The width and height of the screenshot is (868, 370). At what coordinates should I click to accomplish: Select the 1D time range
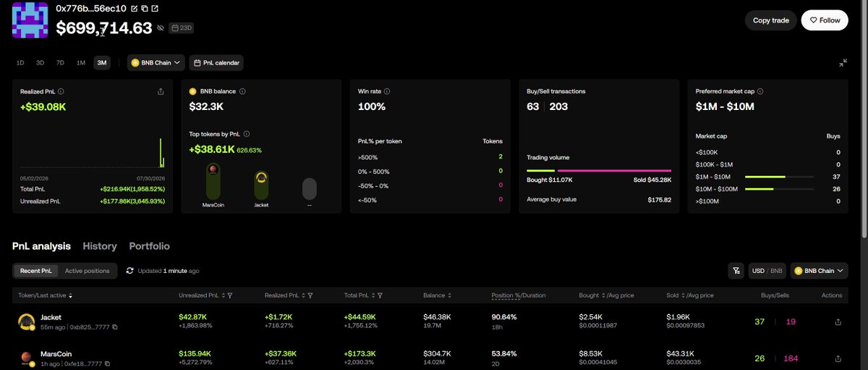pos(20,63)
